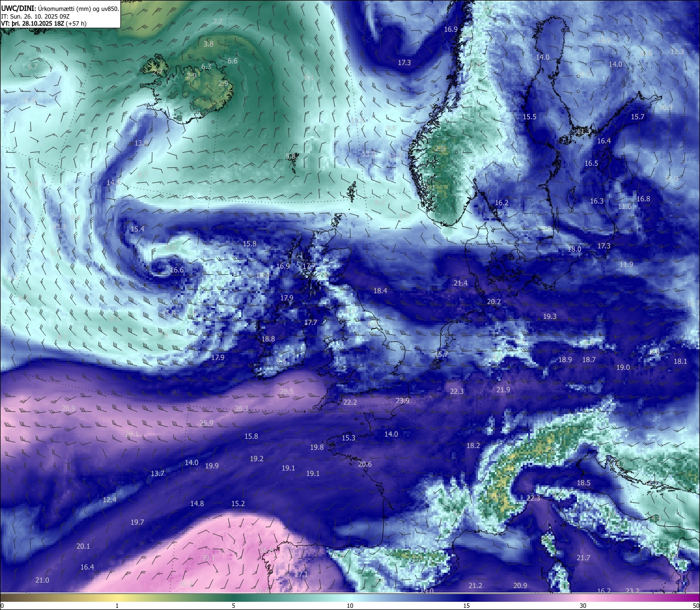Screen dimensions: 700x610
Task: Click the 15 tick label on the color scale
Action: tap(466, 606)
